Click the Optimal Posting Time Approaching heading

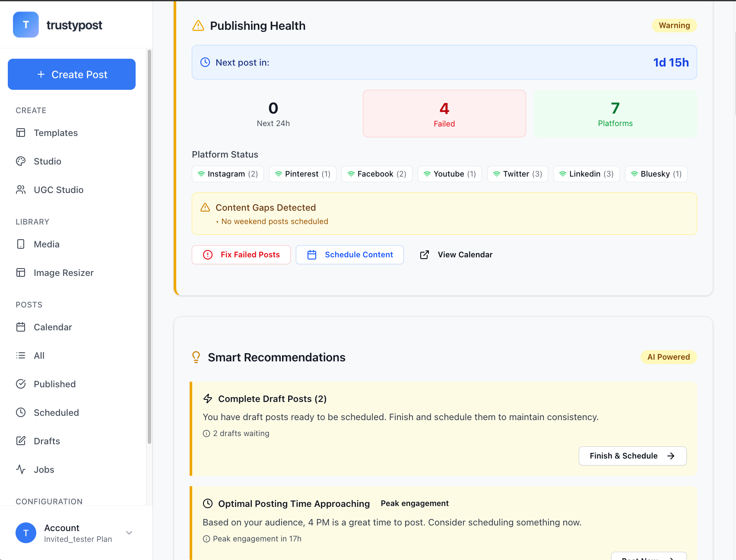294,504
